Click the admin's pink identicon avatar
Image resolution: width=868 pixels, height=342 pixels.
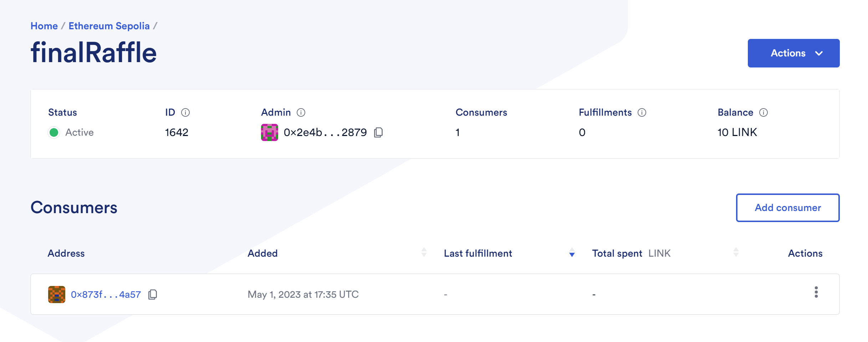pos(270,132)
